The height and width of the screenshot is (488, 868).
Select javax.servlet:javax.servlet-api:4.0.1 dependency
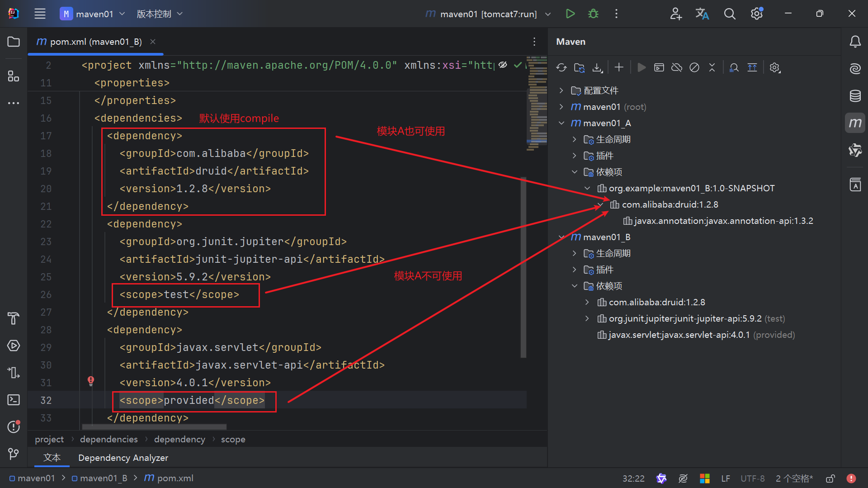(696, 335)
